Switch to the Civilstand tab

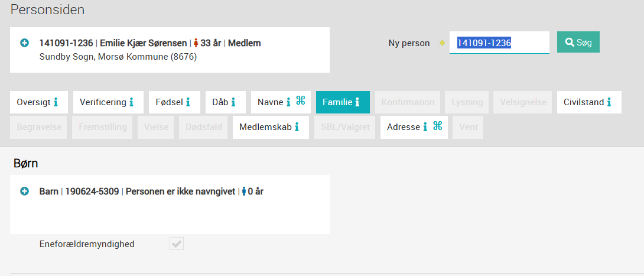tap(589, 102)
